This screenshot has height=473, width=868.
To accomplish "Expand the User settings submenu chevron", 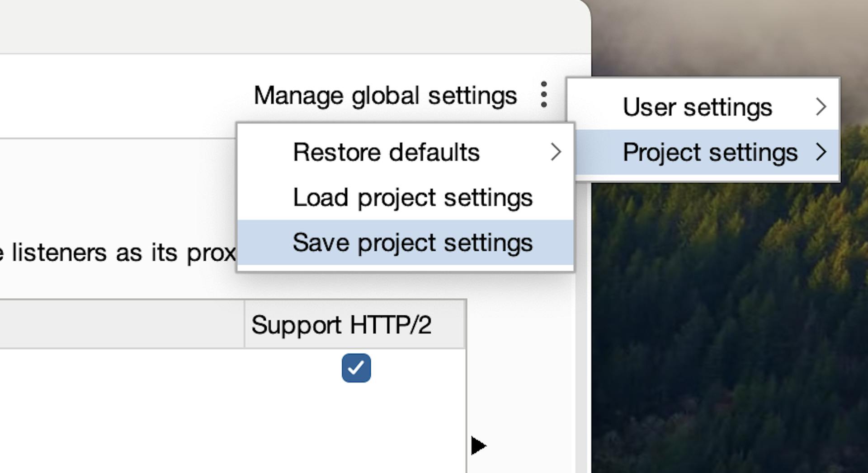I will click(x=821, y=107).
